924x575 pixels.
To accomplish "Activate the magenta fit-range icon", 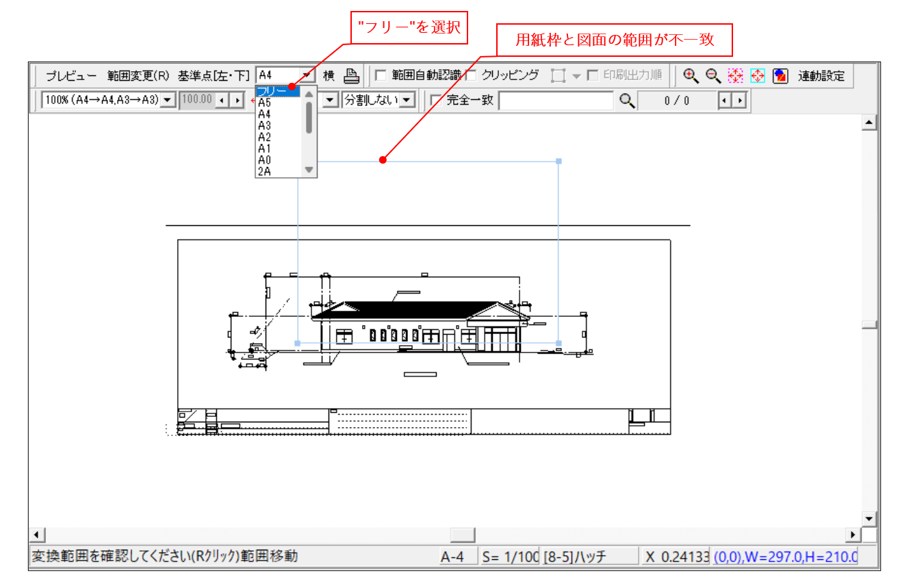I will [x=734, y=75].
